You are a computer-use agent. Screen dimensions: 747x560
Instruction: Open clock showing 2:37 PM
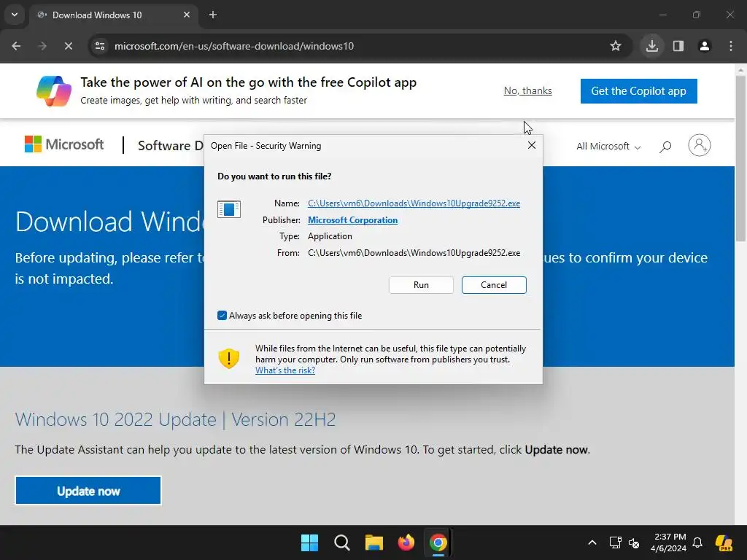coord(669,542)
